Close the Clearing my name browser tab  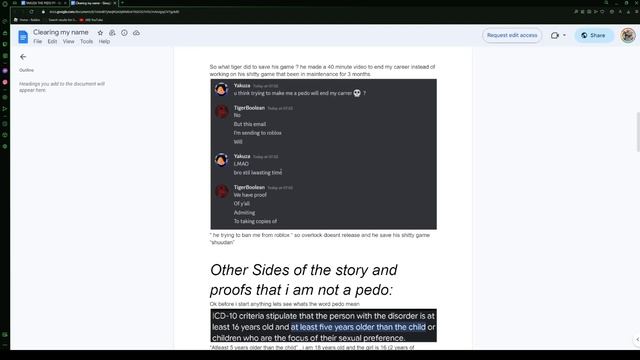point(114,3)
